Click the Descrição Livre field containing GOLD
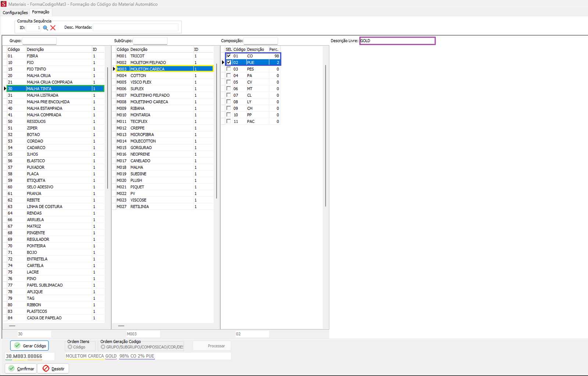 tap(397, 41)
